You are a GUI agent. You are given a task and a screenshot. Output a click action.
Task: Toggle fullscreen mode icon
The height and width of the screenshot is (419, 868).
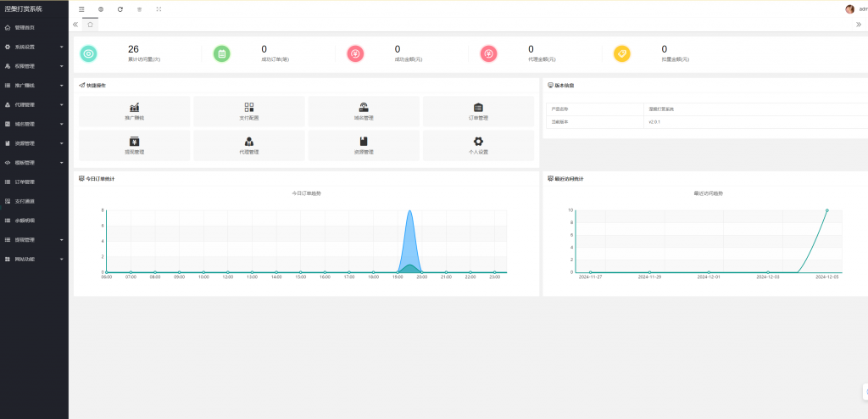coord(159,8)
